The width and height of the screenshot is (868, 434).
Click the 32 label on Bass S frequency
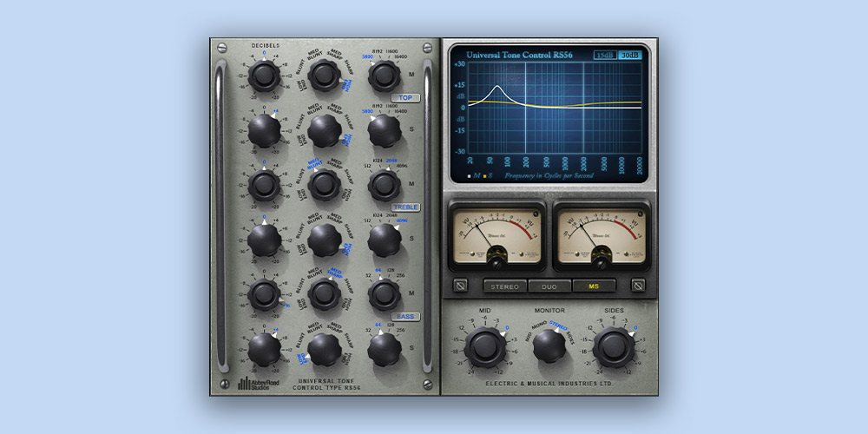point(368,330)
